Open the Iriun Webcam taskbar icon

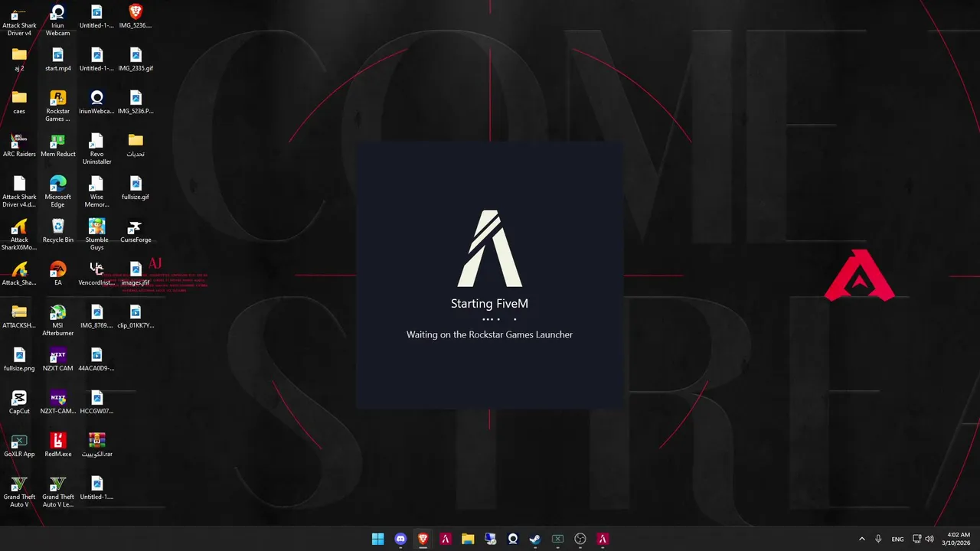[x=513, y=539]
